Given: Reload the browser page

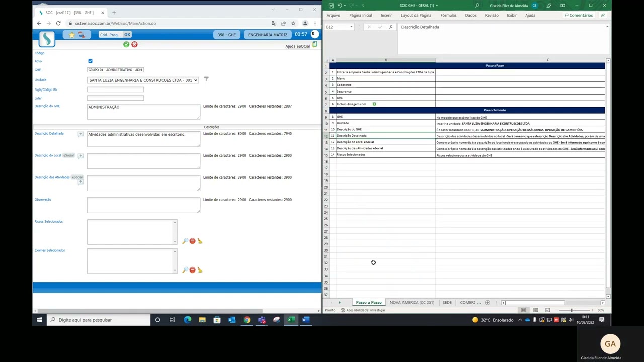Looking at the screenshot, I should click(58, 23).
